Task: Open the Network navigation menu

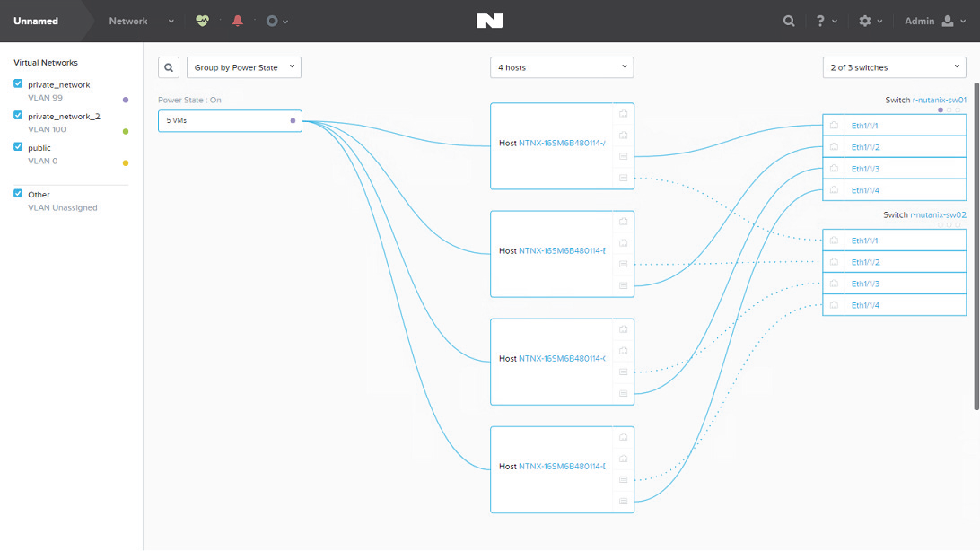Action: coord(140,21)
